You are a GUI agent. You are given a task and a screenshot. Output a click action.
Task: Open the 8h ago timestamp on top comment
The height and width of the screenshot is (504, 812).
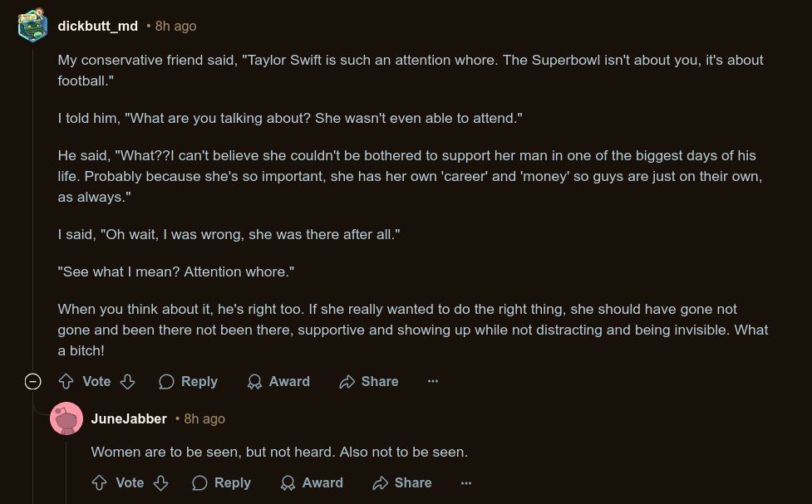click(x=175, y=26)
